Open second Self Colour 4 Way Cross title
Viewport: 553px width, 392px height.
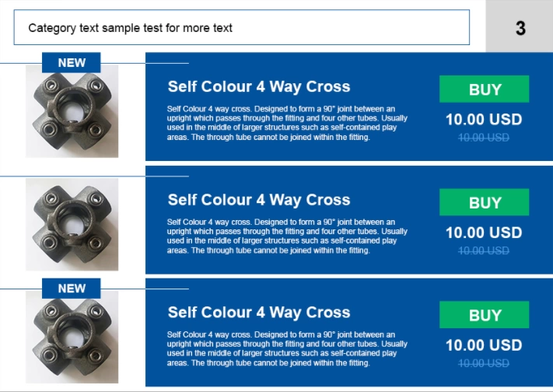(x=259, y=200)
